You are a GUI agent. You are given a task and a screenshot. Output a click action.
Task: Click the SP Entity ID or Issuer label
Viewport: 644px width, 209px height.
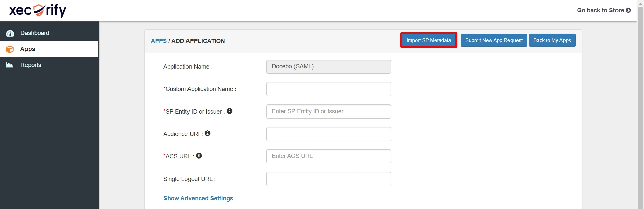pos(194,112)
